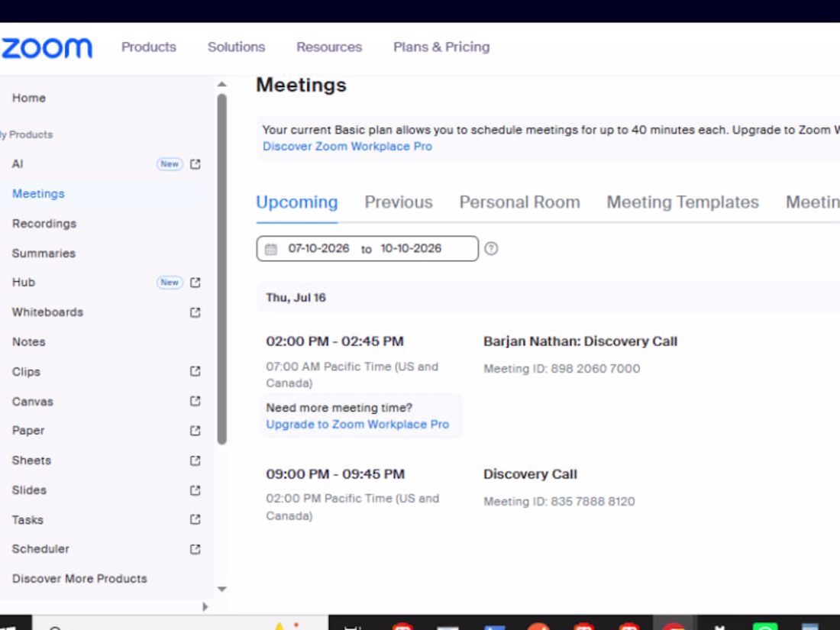Image resolution: width=840 pixels, height=630 pixels.
Task: Click the New badge beside Hub
Action: [170, 283]
